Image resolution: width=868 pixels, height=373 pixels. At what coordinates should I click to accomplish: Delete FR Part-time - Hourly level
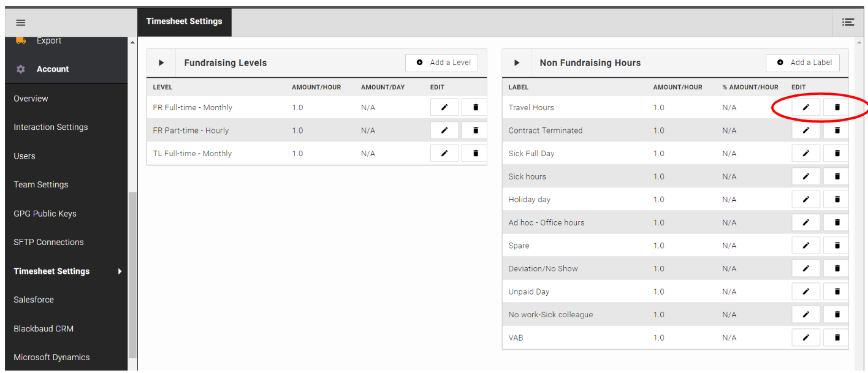[475, 130]
